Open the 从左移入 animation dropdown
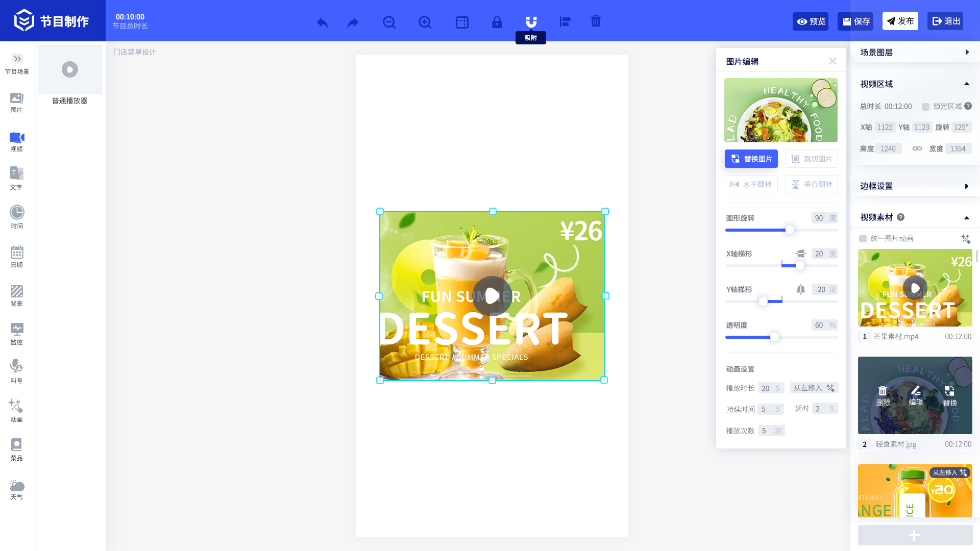980x551 pixels. pyautogui.click(x=814, y=388)
